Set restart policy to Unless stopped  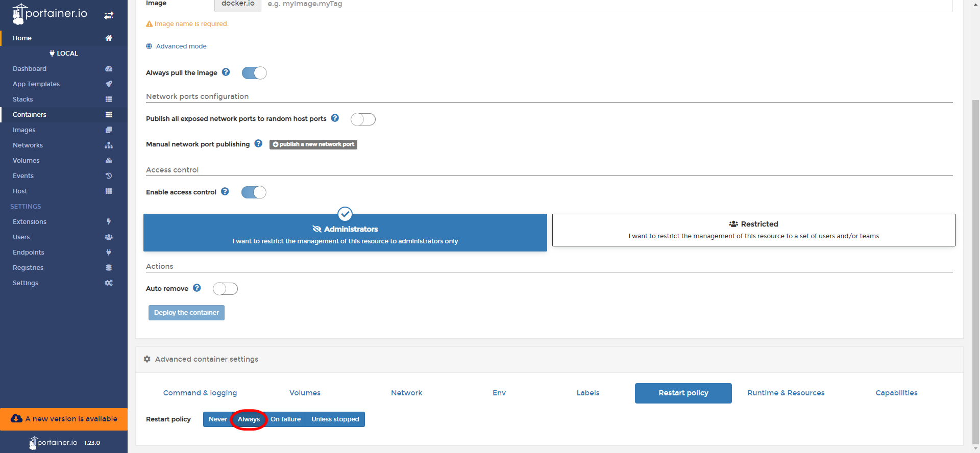pyautogui.click(x=335, y=419)
